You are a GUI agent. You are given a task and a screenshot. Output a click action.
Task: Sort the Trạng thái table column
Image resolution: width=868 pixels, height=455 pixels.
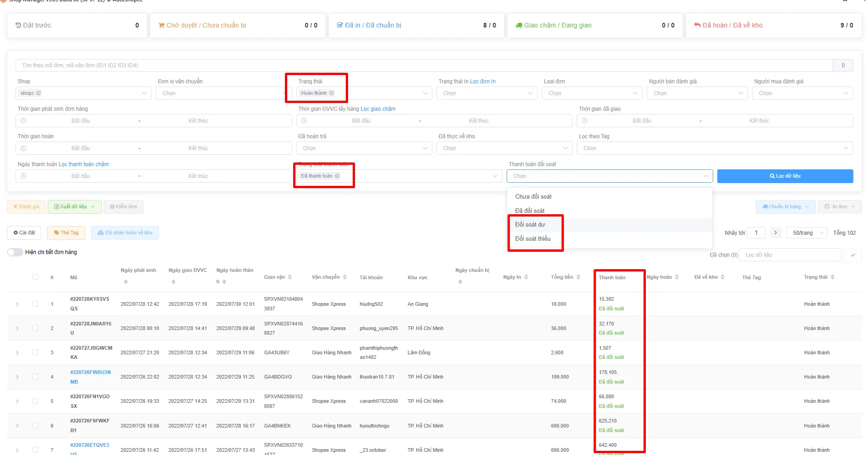point(832,277)
